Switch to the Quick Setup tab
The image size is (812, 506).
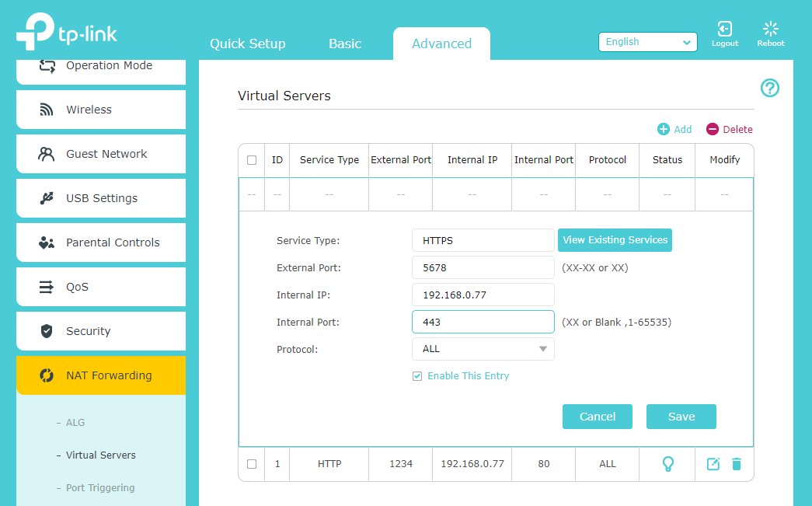[x=247, y=44]
